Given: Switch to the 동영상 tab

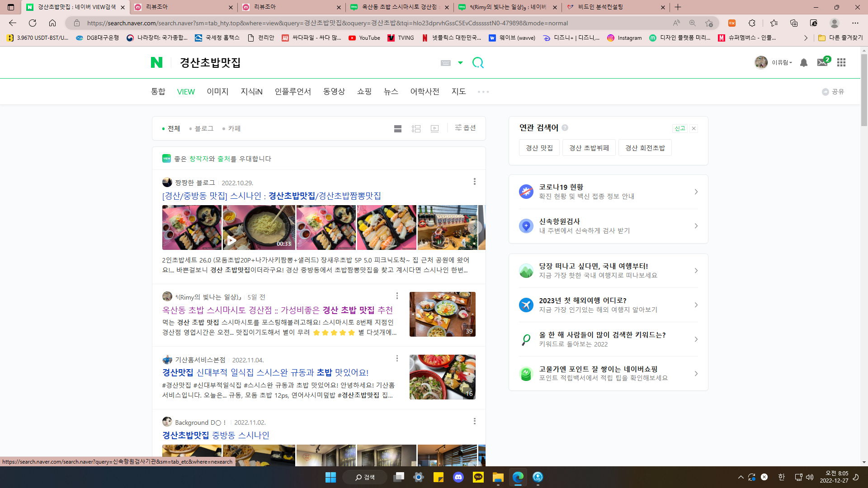Looking at the screenshot, I should coord(334,92).
